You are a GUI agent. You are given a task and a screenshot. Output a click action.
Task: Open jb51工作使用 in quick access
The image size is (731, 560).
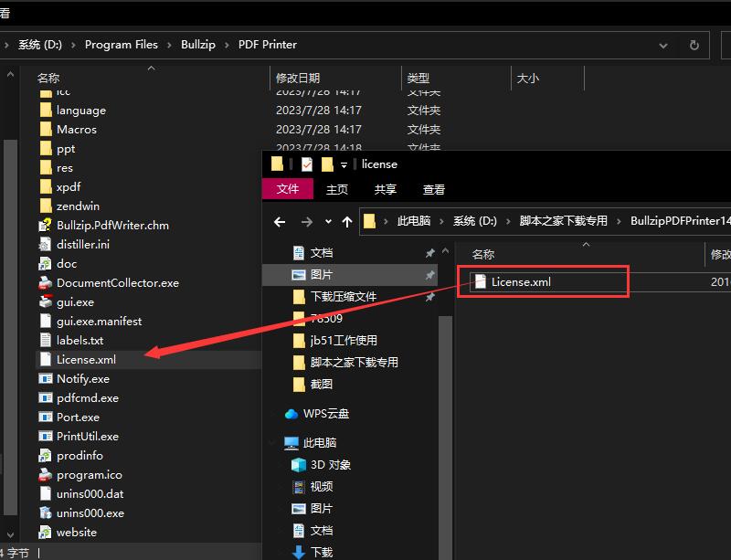coord(344,341)
